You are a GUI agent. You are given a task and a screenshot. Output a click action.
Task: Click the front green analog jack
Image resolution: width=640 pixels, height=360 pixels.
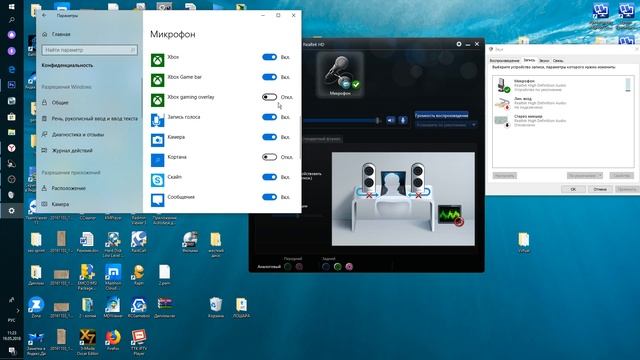pyautogui.click(x=288, y=267)
